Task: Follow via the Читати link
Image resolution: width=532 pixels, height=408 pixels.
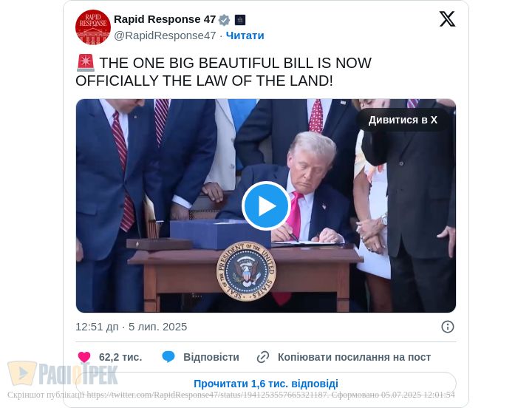Action: (x=245, y=35)
